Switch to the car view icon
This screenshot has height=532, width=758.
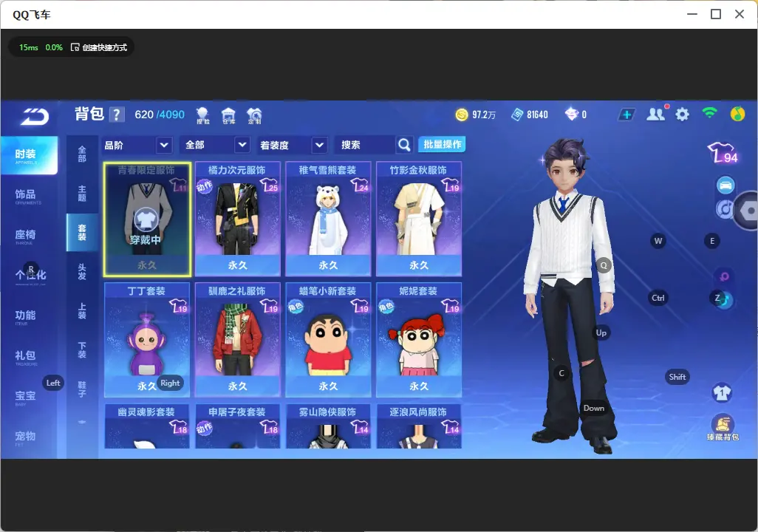pos(725,185)
